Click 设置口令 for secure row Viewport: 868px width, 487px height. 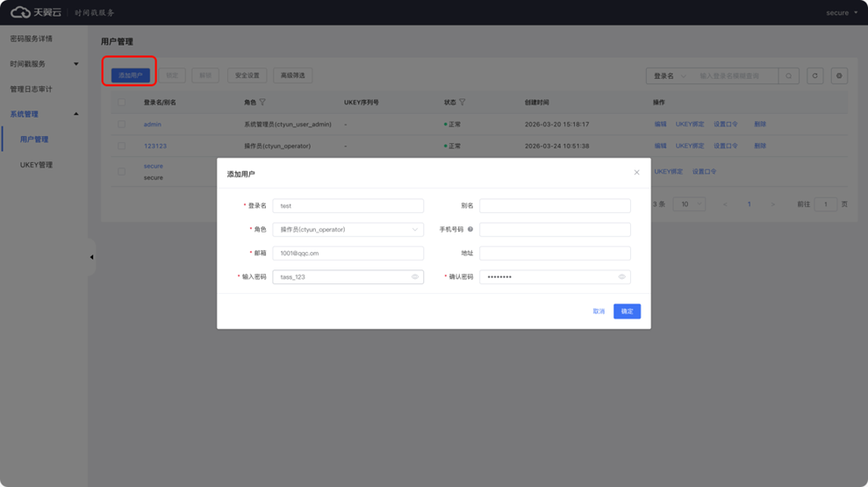point(704,172)
